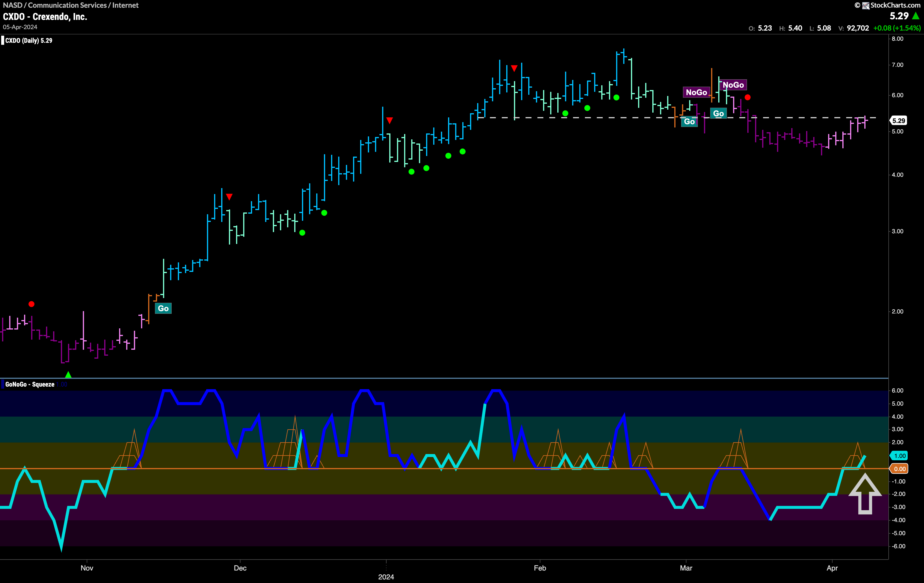Click red down triangle near January 7.00 high
Image resolution: width=924 pixels, height=583 pixels.
tap(514, 68)
